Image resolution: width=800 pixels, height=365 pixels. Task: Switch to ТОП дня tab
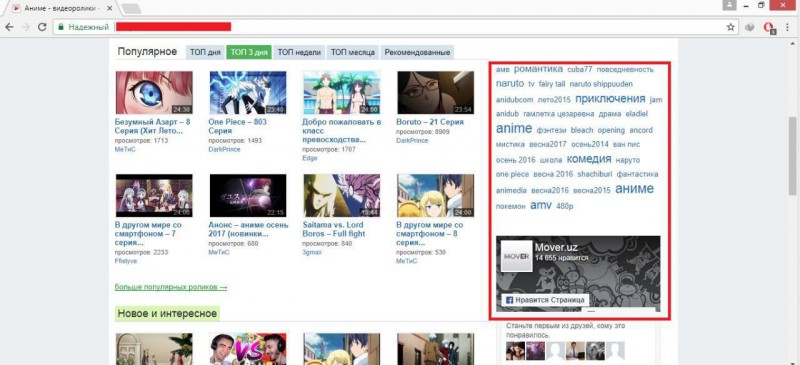tap(205, 52)
